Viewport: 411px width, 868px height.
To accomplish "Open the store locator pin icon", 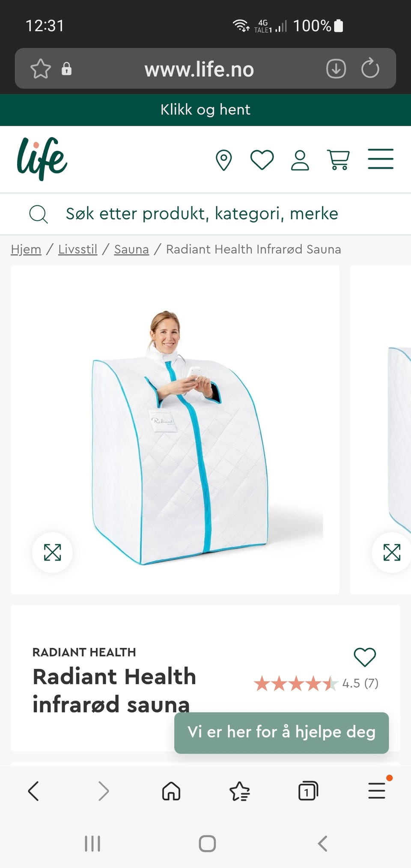I will tap(223, 160).
